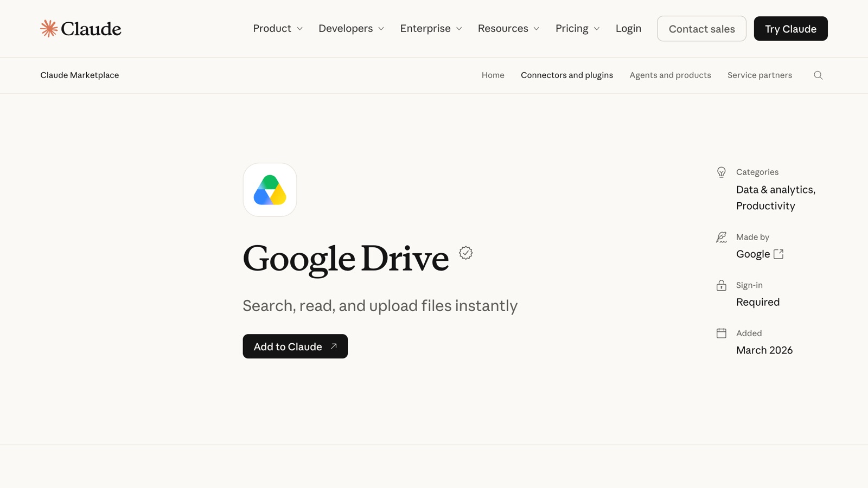
Task: Click the "Google Drive" heading
Action: click(346, 258)
